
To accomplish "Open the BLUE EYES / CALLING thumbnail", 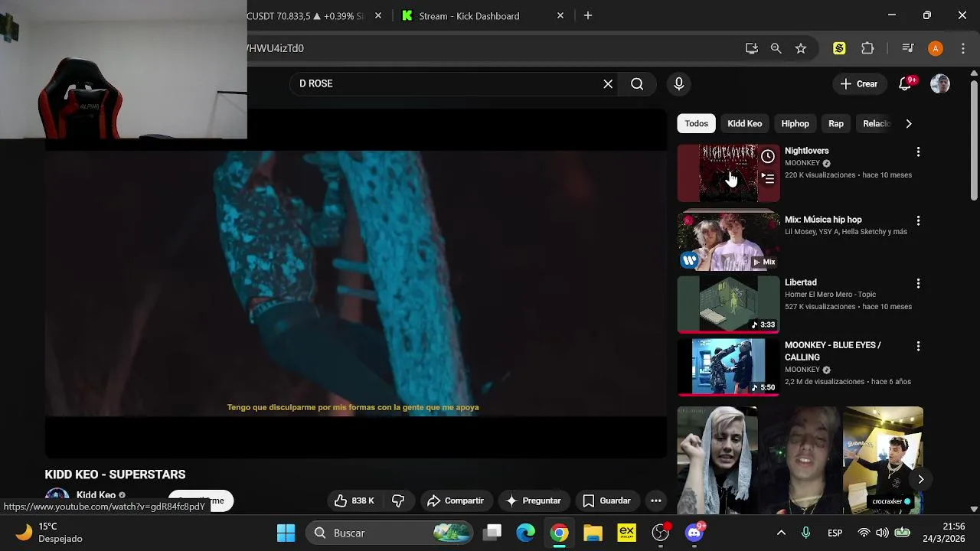I will [728, 367].
